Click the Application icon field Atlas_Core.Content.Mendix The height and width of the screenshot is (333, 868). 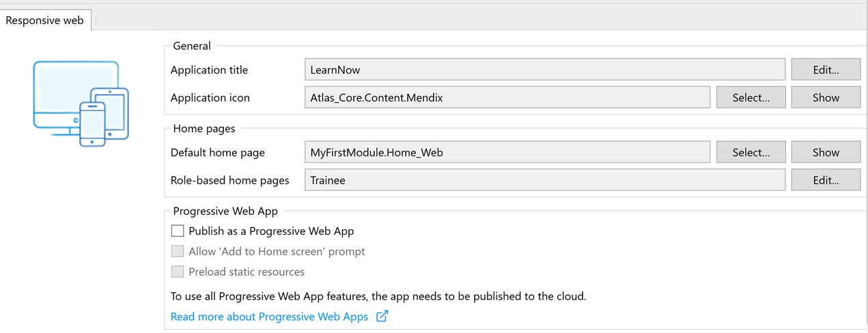point(507,98)
